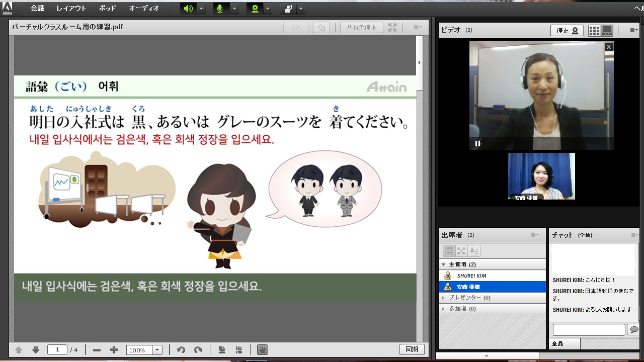This screenshot has height=362, width=644.
Task: Toggle the green microphone button
Action: (x=220, y=9)
